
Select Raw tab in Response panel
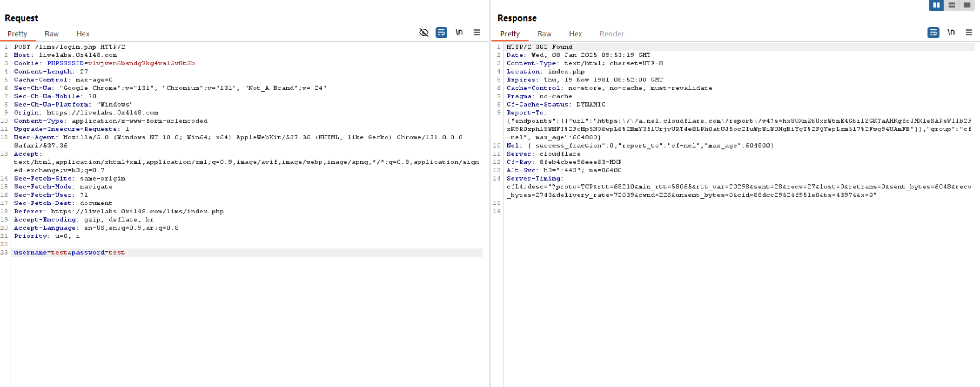pyautogui.click(x=544, y=34)
